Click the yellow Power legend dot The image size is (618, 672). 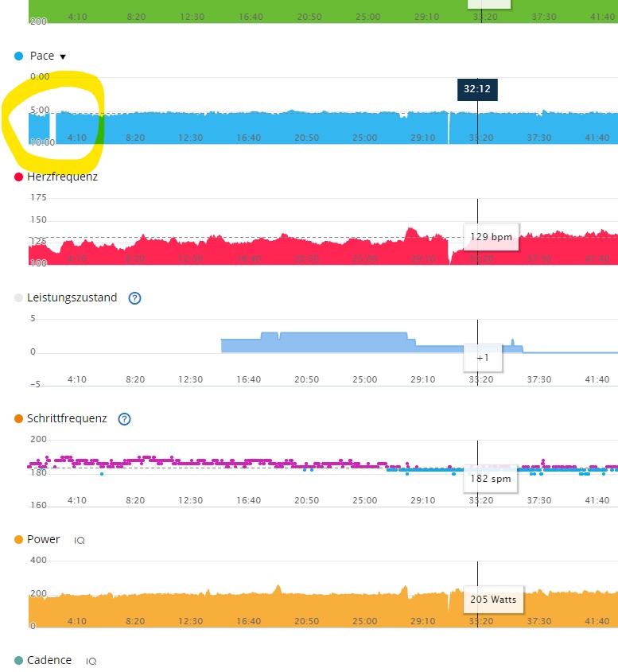point(19,540)
